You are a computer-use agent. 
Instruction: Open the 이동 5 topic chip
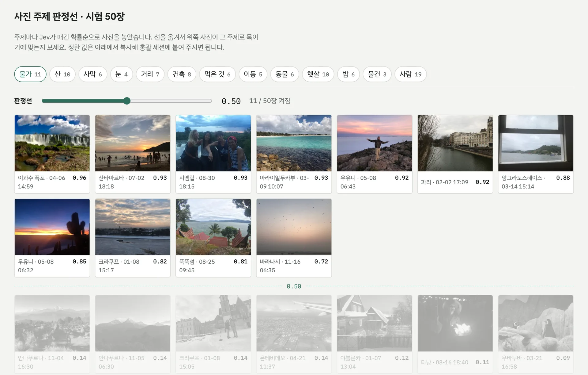click(x=253, y=74)
